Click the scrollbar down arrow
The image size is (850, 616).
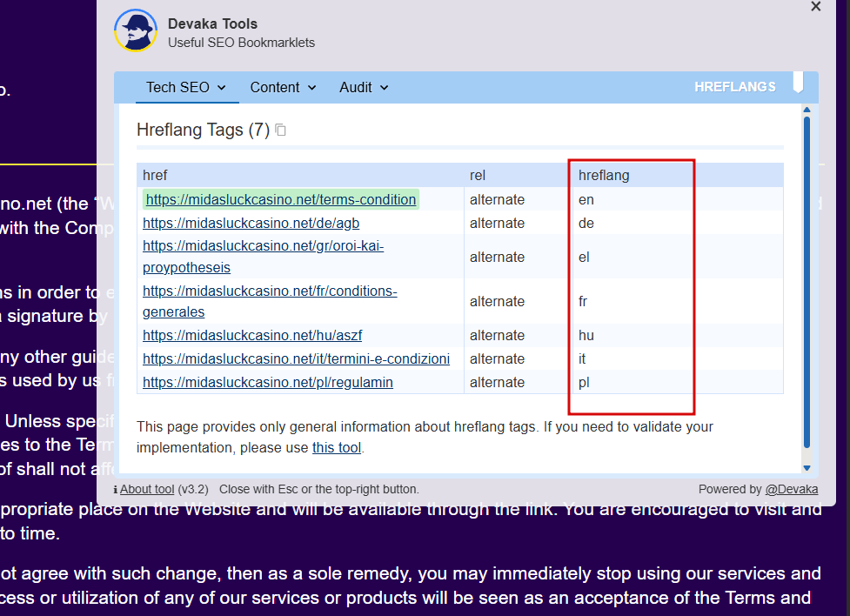click(x=806, y=468)
